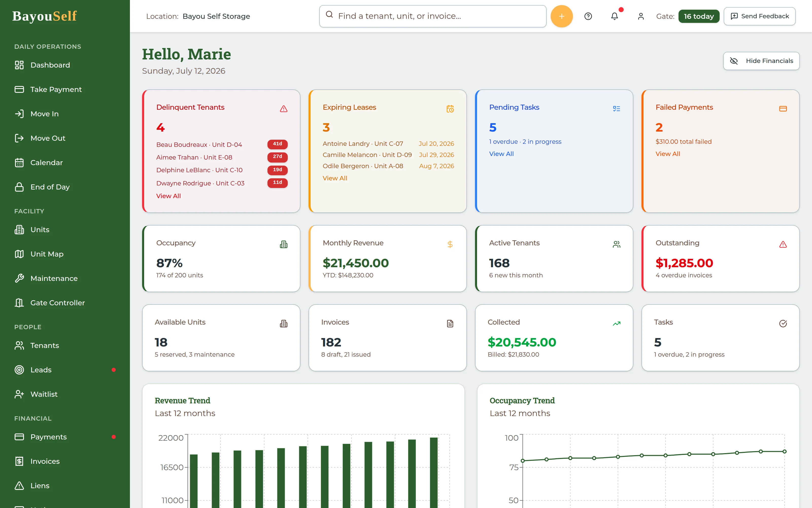Click the tallest final Revenue Trend bar
Screen dimensions: 812x508
[x=434, y=473]
